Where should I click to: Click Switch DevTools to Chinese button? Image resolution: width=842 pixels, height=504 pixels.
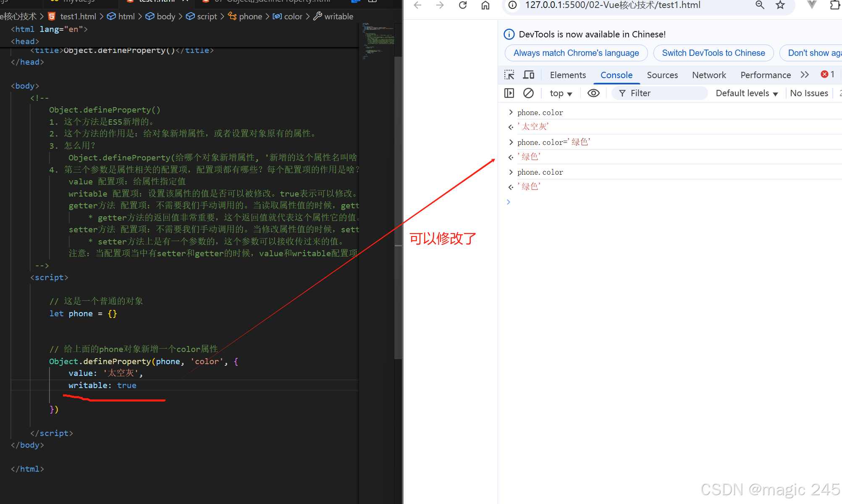(713, 53)
